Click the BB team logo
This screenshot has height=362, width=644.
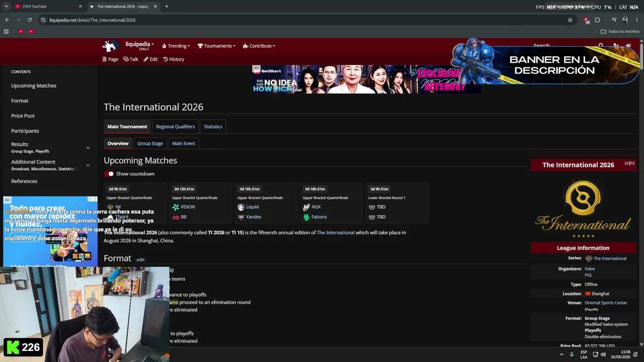[x=176, y=217]
